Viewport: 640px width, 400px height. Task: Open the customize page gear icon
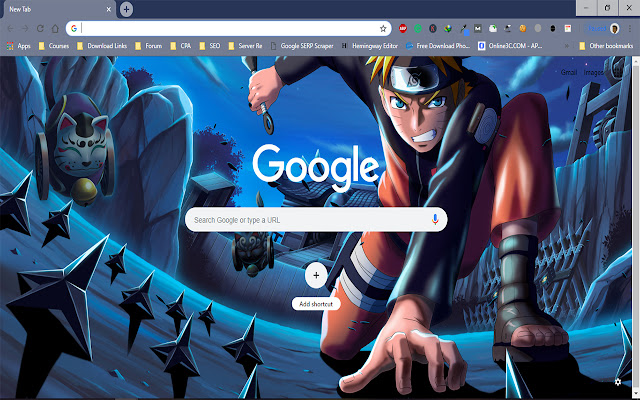[618, 382]
